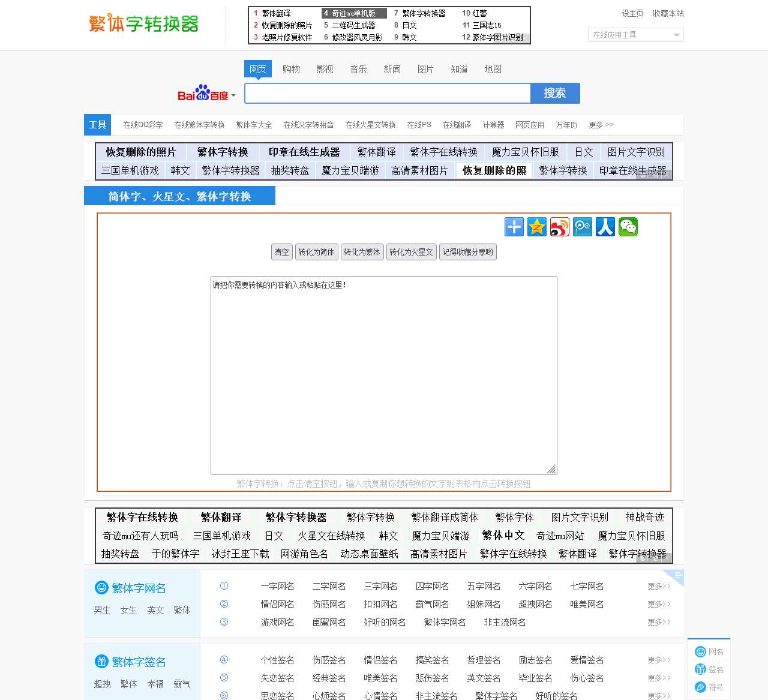
Task: Click the plus share button icon
Action: pos(514,227)
